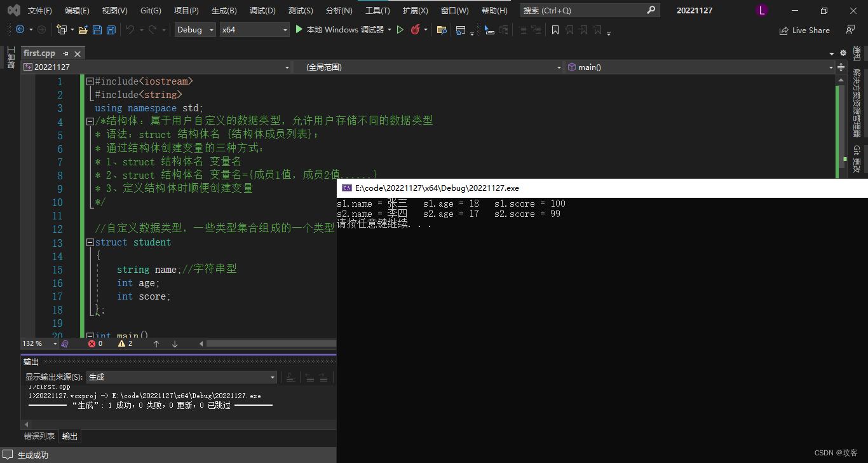This screenshot has width=868, height=463.
Task: Expand the tab list dropdown arrow
Action: click(832, 54)
